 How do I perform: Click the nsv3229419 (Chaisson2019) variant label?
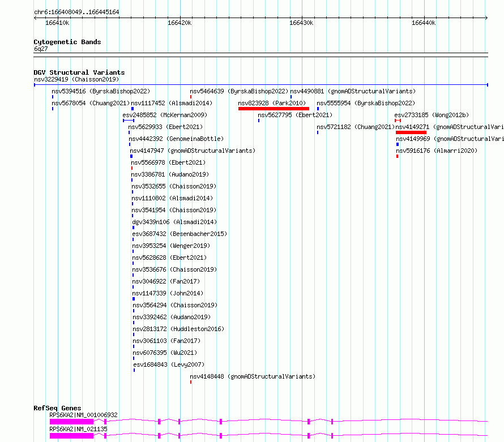point(76,79)
